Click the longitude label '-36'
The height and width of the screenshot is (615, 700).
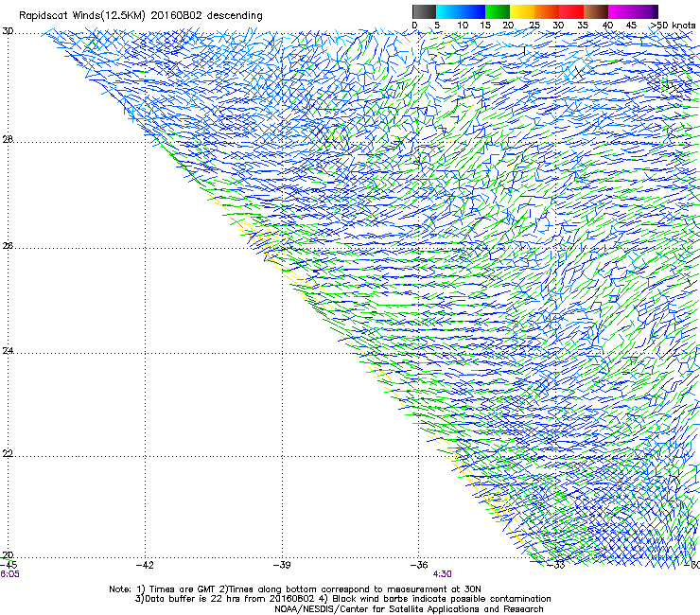pyautogui.click(x=419, y=565)
